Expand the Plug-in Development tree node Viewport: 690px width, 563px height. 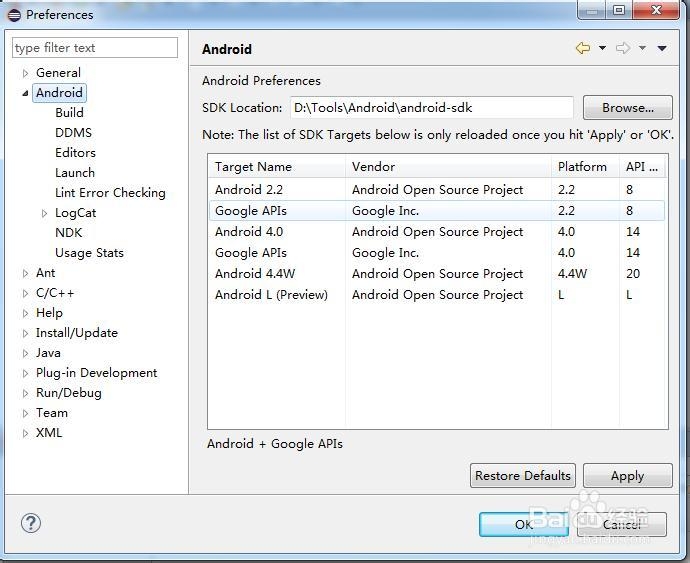click(x=26, y=374)
